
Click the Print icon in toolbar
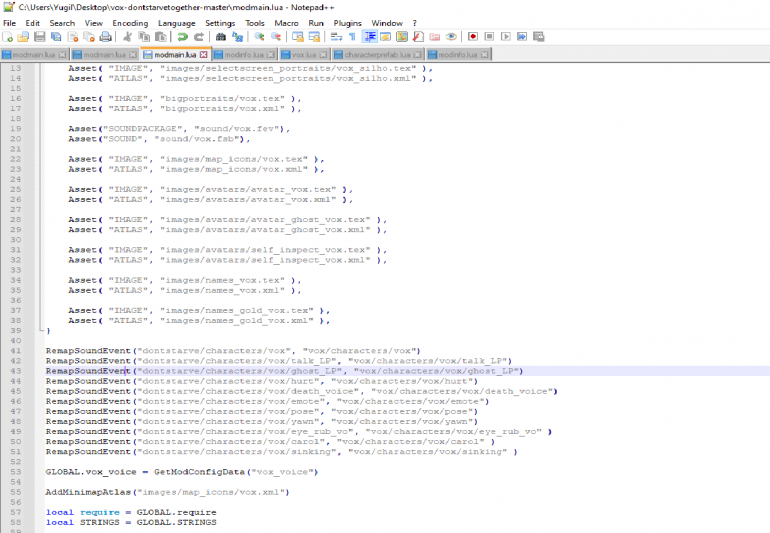tap(106, 37)
